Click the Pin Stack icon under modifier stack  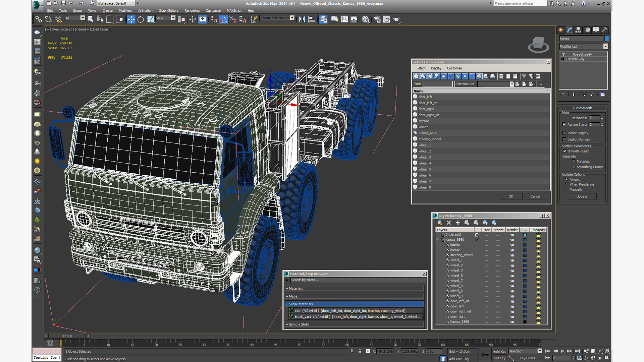click(563, 95)
